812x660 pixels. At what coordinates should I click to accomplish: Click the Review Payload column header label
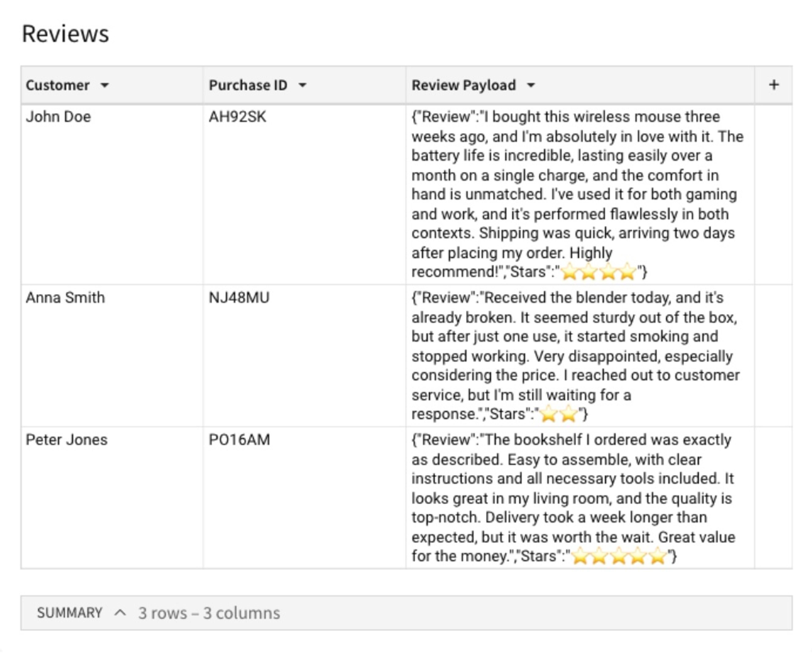pyautogui.click(x=464, y=85)
